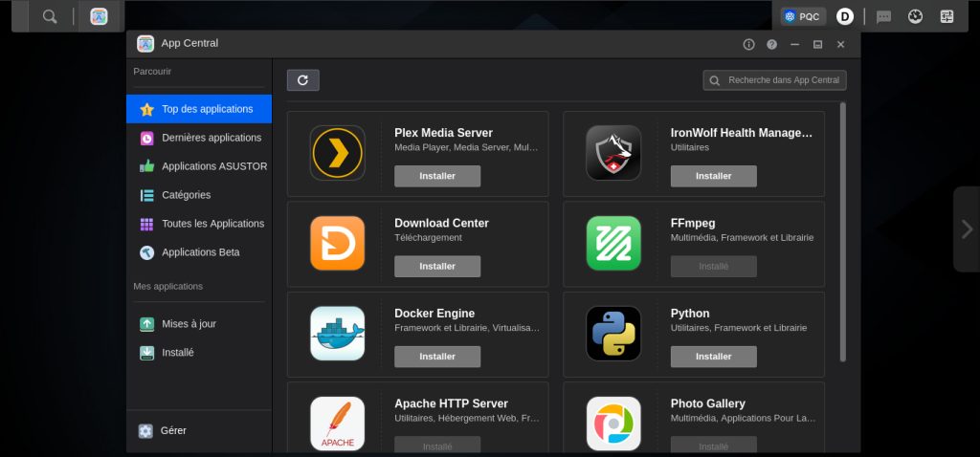Open the FFmpeg app icon
The width and height of the screenshot is (980, 457).
point(613,244)
